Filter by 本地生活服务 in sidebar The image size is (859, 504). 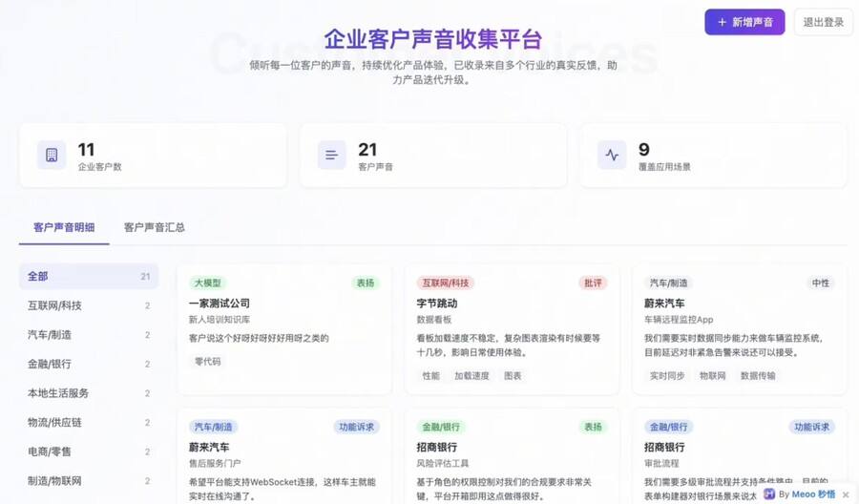pyautogui.click(x=89, y=393)
